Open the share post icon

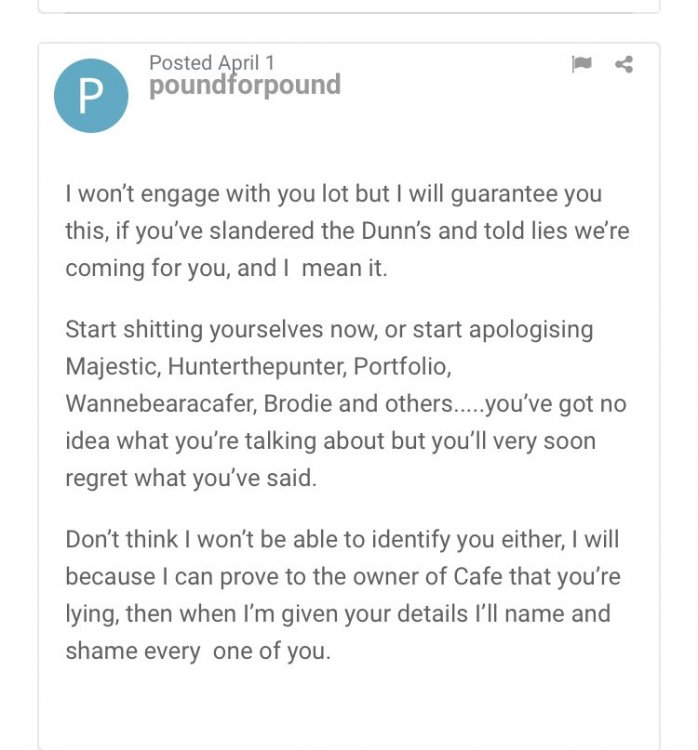coord(624,65)
